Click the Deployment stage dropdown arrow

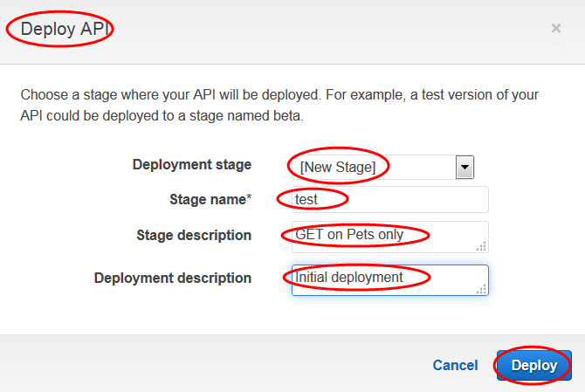[465, 167]
